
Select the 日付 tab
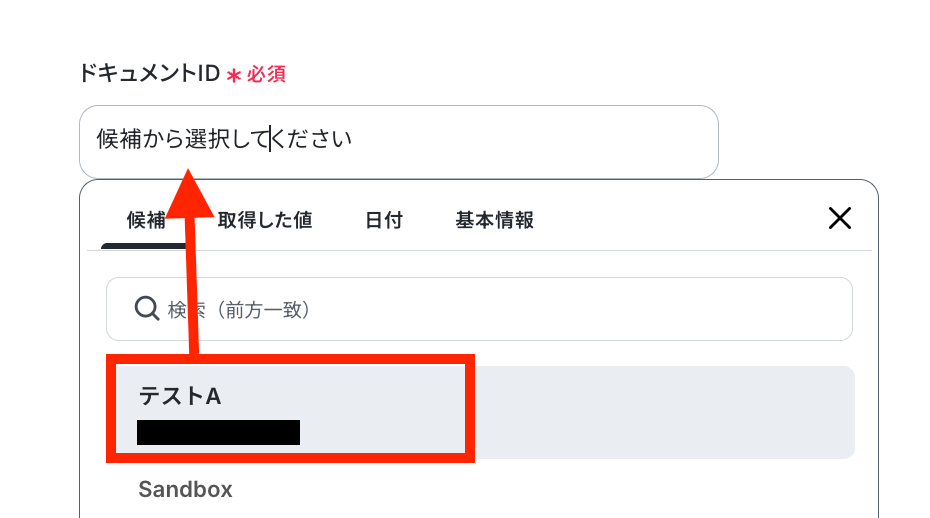[383, 220]
